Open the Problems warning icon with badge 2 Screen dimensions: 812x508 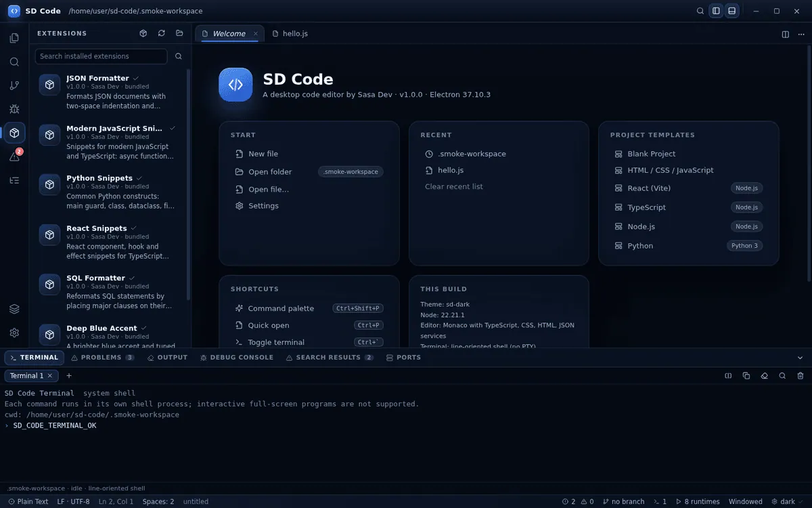tap(14, 156)
